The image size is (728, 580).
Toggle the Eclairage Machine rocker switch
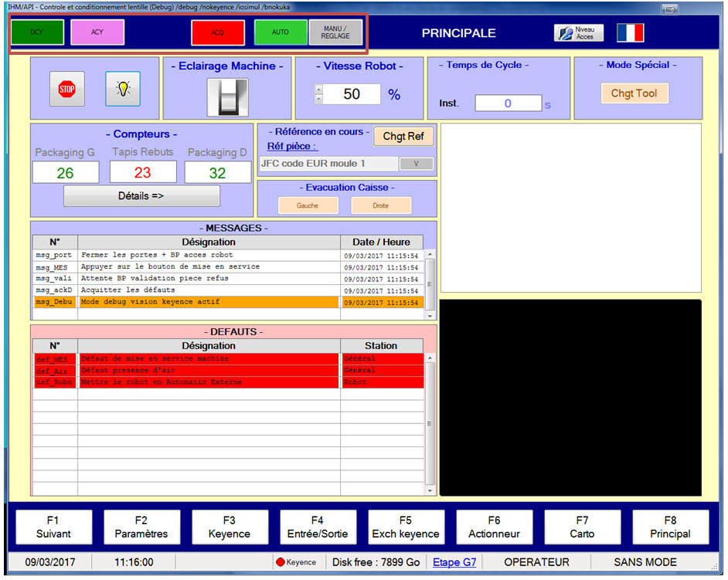pos(226,98)
